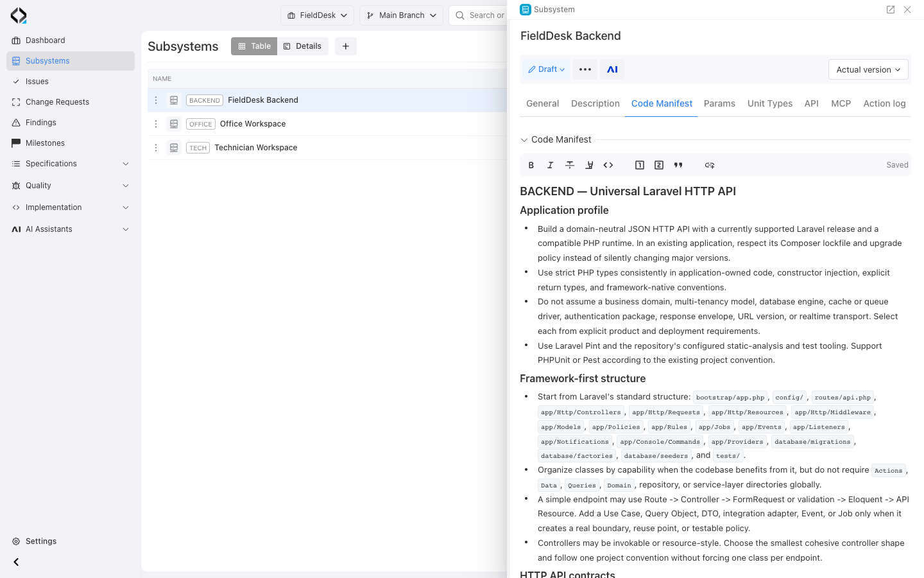
Task: Click the clear formatting icon
Action: click(589, 165)
